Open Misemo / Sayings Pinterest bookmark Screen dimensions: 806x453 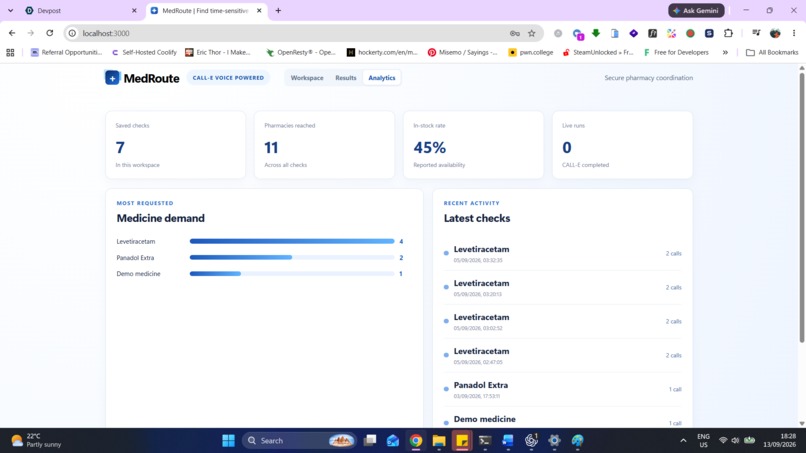463,52
